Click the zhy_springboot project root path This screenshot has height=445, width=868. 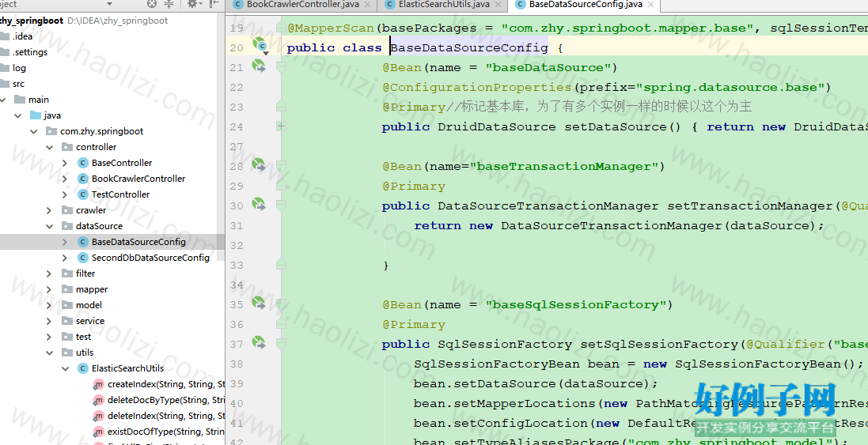point(117,21)
